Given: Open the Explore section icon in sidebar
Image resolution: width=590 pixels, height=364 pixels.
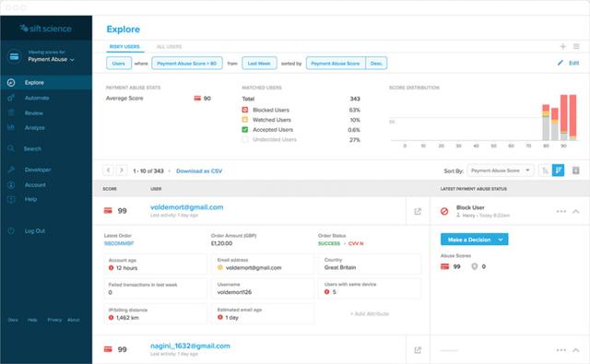Looking at the screenshot, I should [11, 82].
